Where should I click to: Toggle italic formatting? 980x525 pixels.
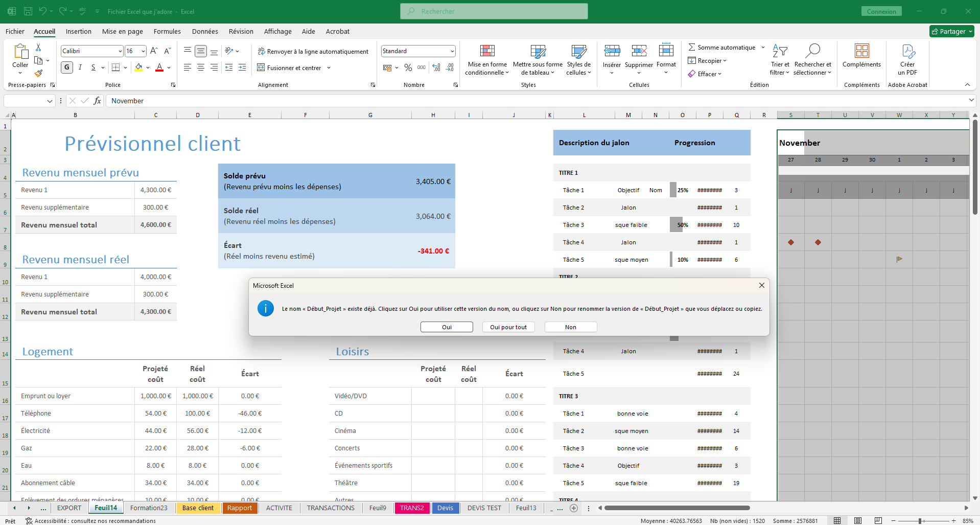[80, 67]
